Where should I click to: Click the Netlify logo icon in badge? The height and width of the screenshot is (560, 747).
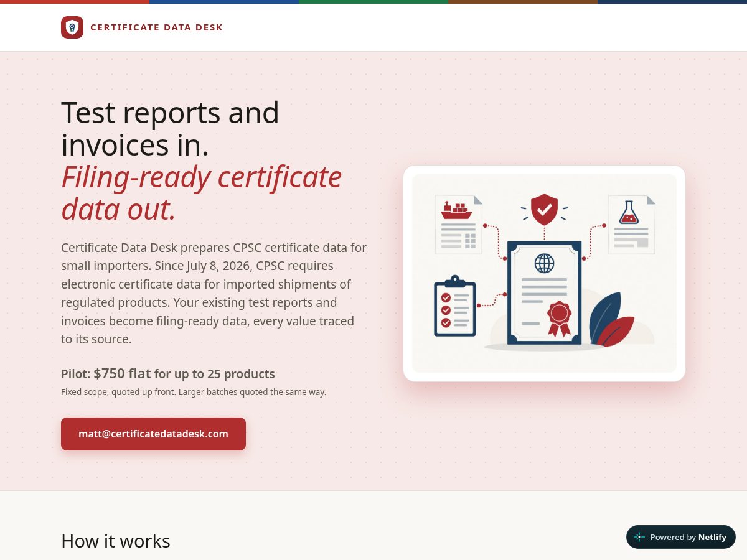(x=639, y=537)
